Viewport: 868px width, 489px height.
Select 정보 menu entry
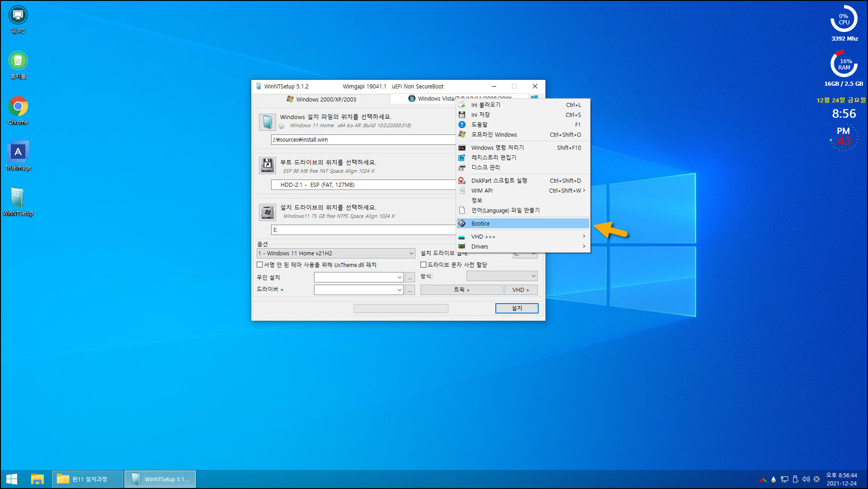point(523,200)
